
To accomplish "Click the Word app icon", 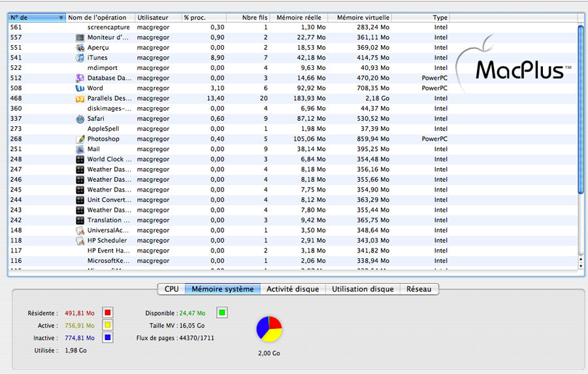I will coord(80,88).
